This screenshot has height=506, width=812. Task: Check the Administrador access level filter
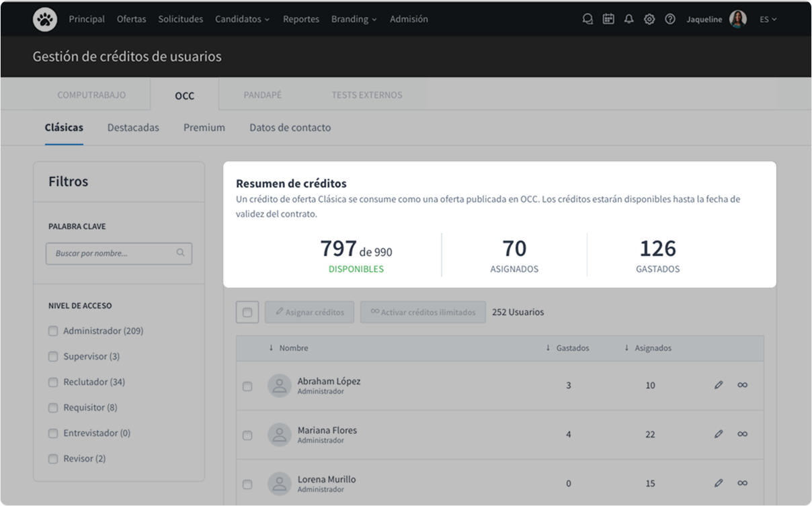(x=53, y=331)
